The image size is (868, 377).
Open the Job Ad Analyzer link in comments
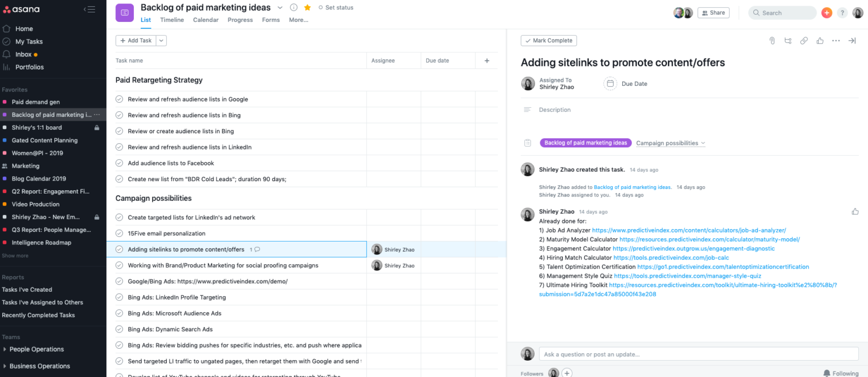click(x=688, y=230)
